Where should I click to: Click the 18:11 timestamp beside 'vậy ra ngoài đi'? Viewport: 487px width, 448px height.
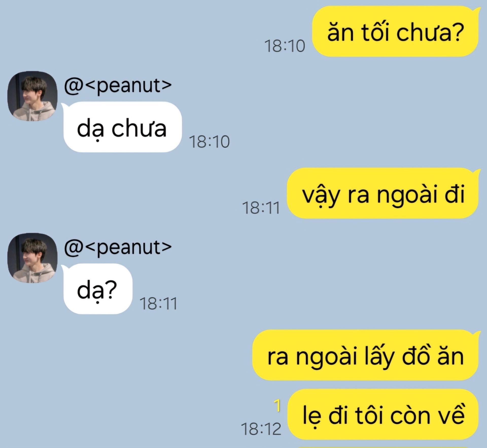(261, 208)
